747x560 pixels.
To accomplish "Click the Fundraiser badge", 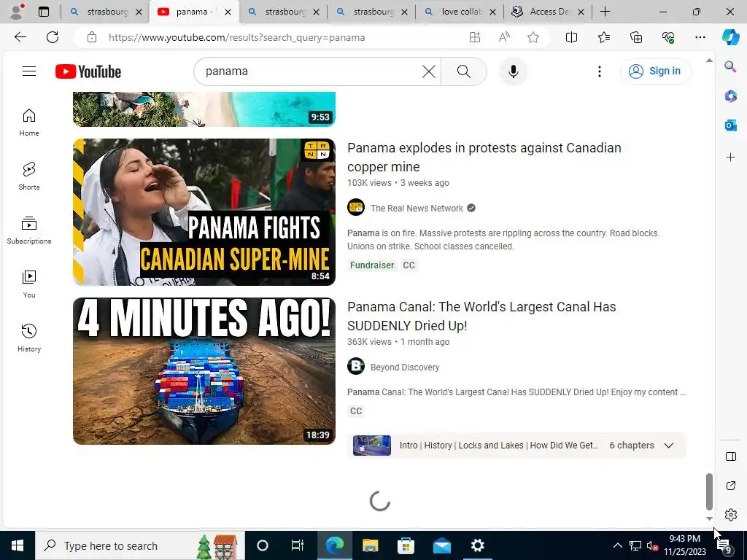I will pos(372,265).
